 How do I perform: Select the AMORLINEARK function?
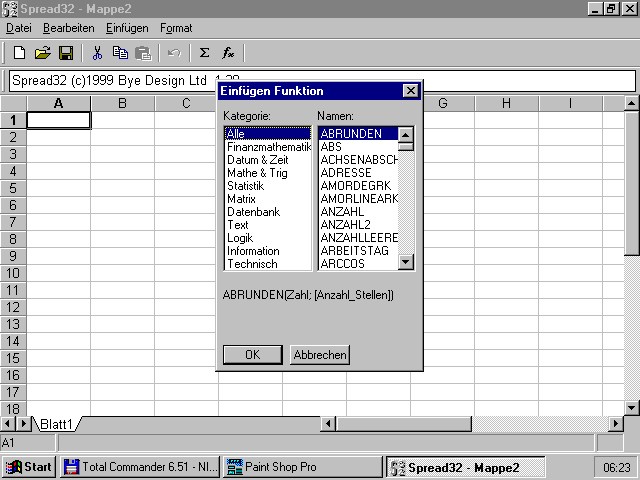pos(358,199)
